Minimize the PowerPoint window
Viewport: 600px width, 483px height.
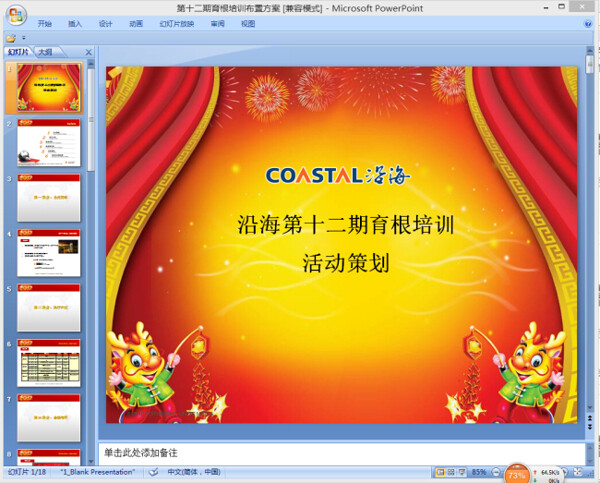(x=546, y=7)
